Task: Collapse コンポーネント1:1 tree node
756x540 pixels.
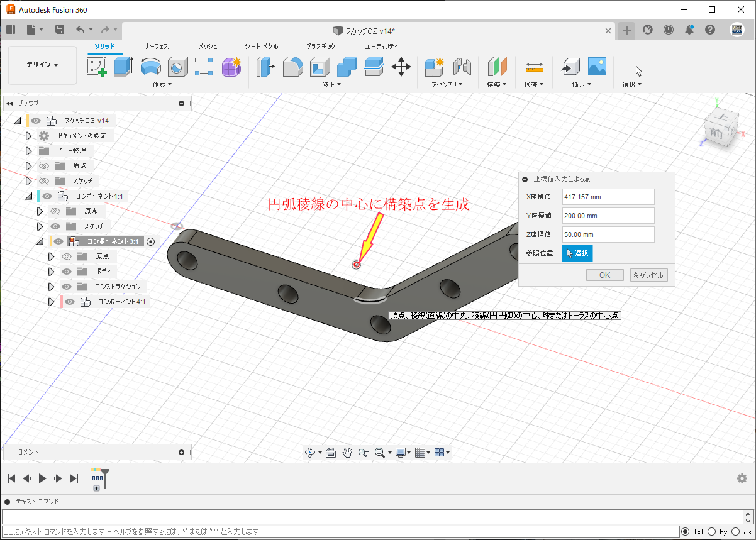Action: pyautogui.click(x=28, y=196)
